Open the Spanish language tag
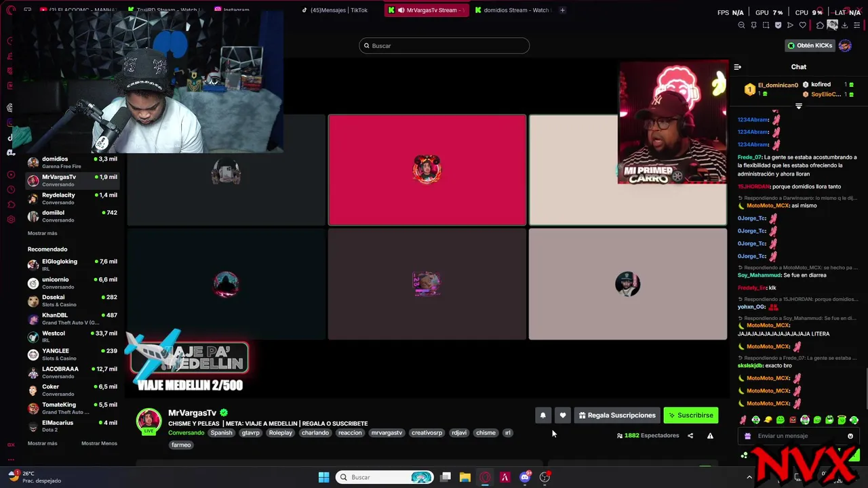 221,432
